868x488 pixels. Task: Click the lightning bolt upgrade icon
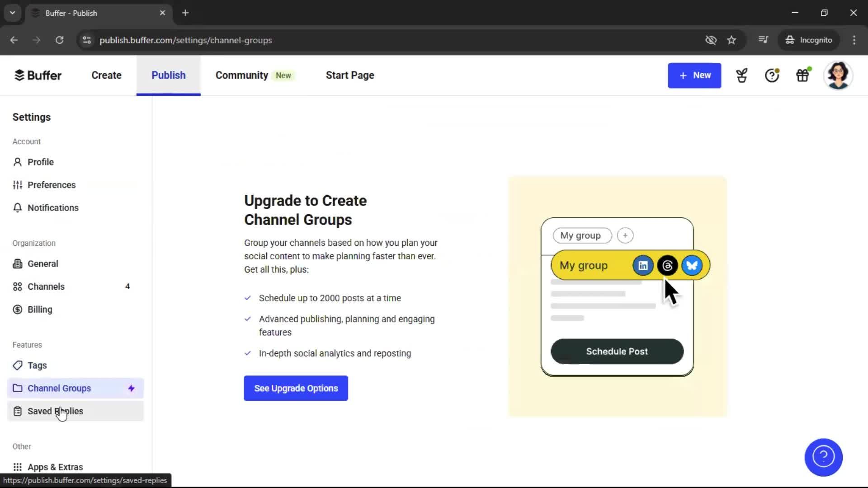pos(131,388)
